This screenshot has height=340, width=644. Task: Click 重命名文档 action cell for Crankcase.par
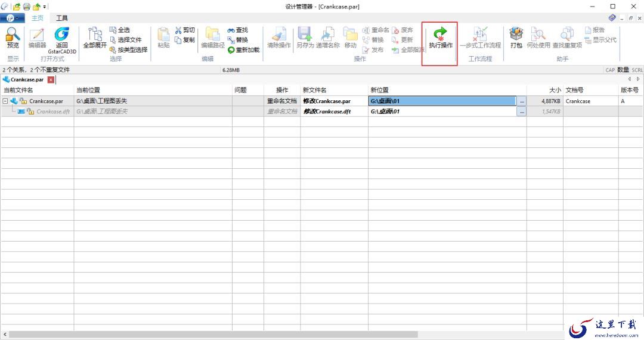tap(281, 101)
